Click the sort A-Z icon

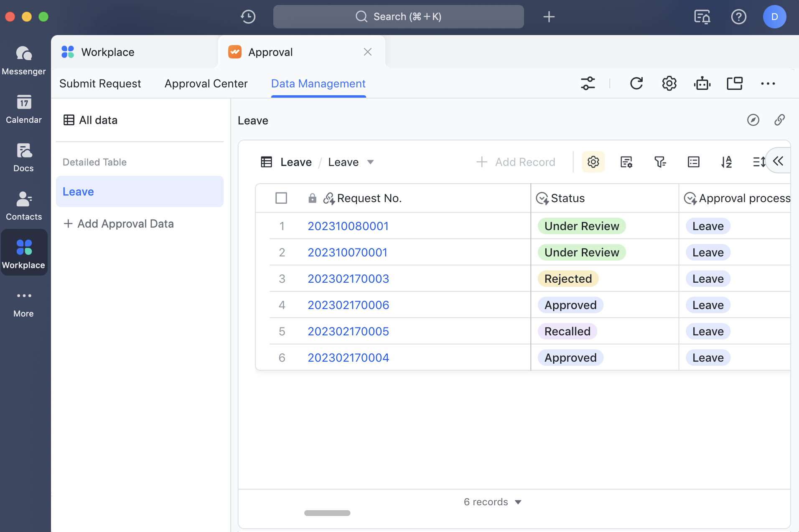(726, 162)
